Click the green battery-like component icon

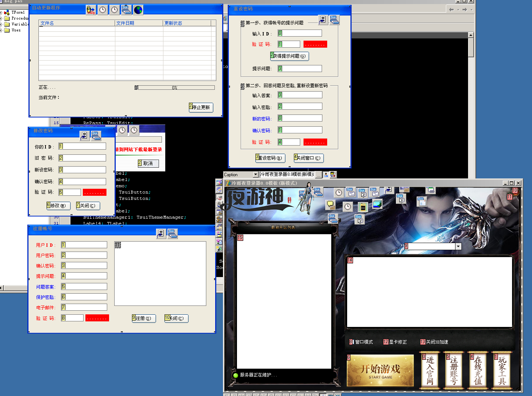[363, 207]
